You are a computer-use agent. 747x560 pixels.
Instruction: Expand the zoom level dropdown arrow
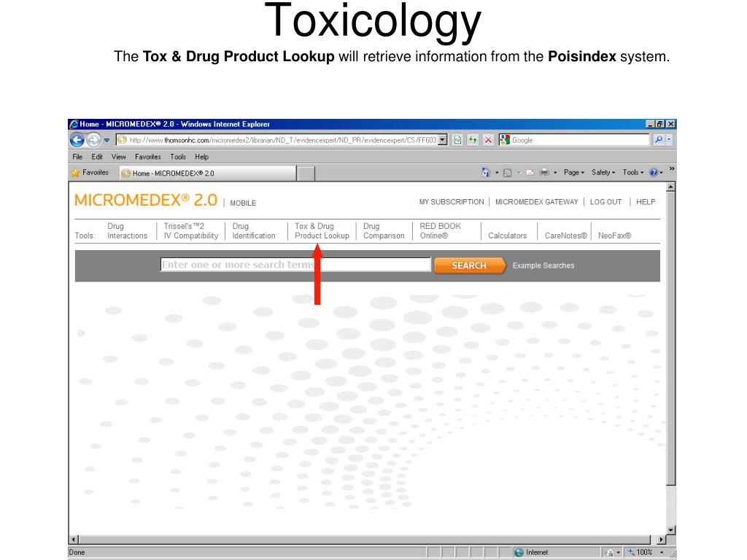point(662,553)
